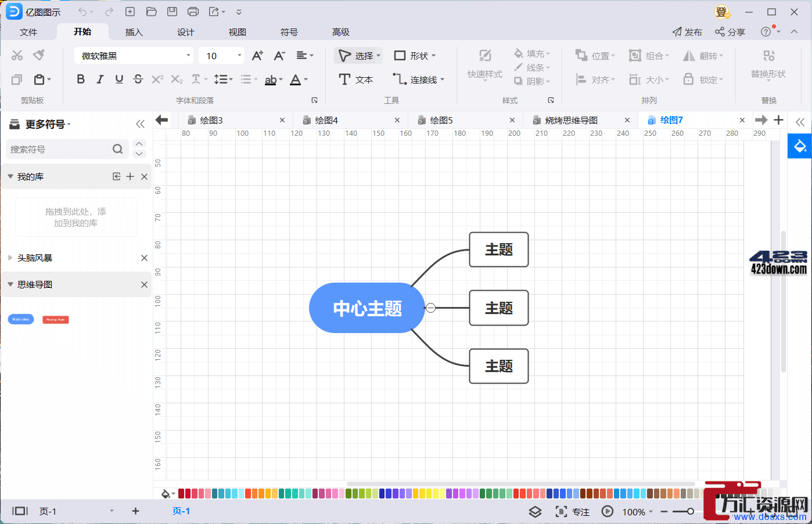Switch to the View ribbon tab
The image size is (812, 524).
[238, 32]
